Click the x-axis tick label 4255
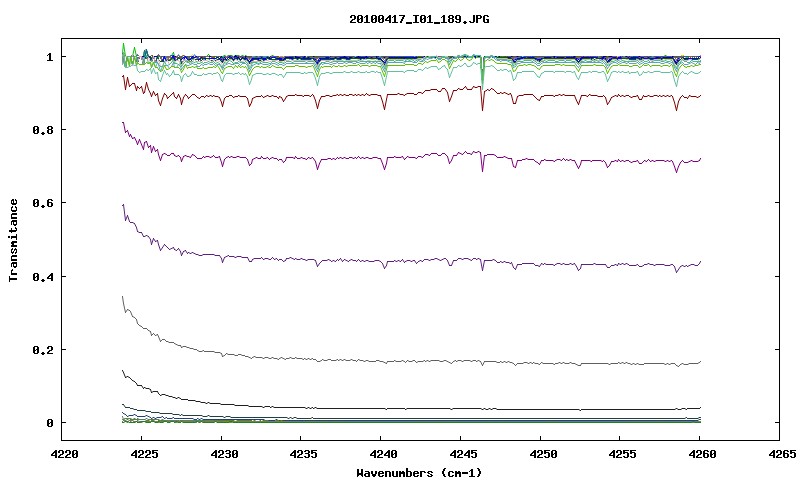800x480 pixels. coord(622,454)
